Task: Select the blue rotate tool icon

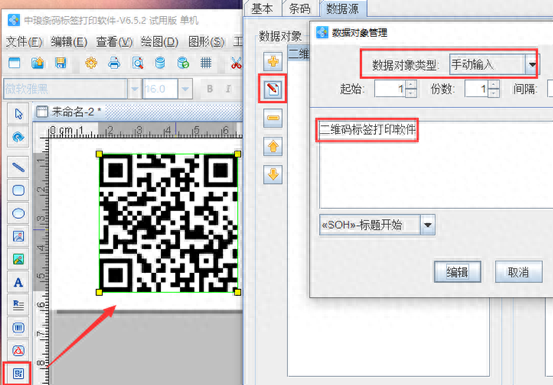Action: pyautogui.click(x=18, y=137)
